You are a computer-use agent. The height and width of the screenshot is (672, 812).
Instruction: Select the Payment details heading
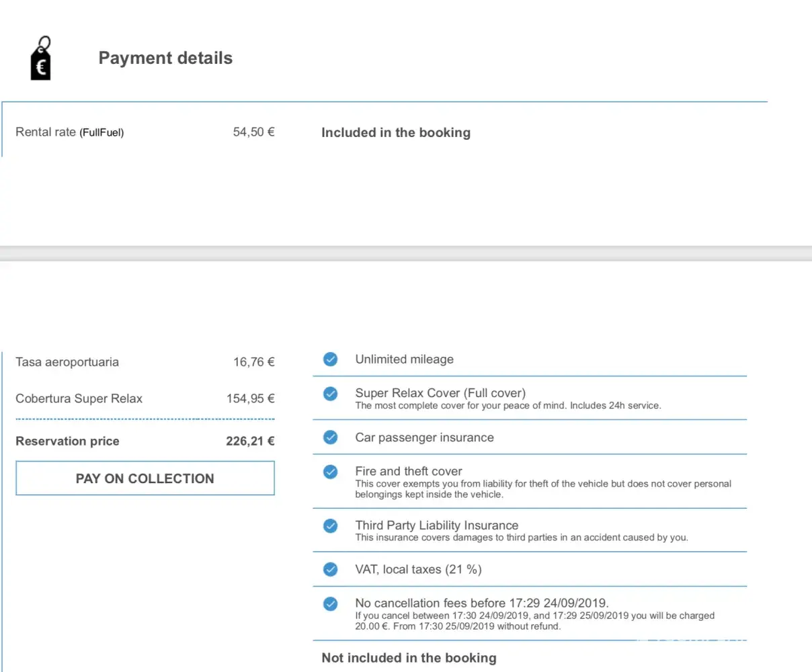165,58
